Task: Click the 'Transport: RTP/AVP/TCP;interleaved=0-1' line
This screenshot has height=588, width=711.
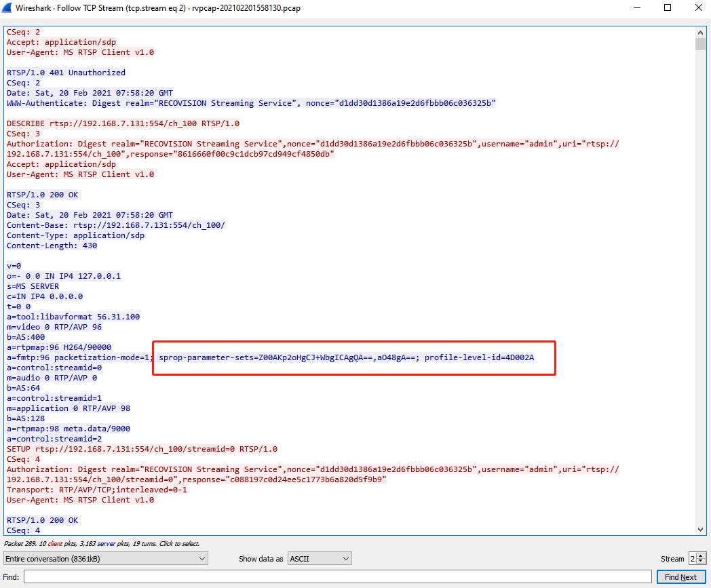Action: point(96,490)
